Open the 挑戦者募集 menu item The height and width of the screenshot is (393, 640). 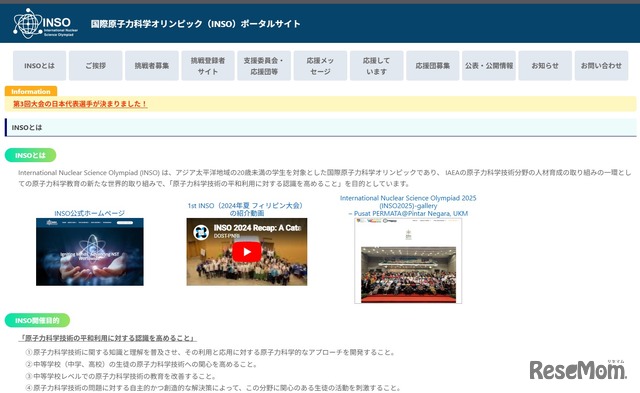[152, 66]
